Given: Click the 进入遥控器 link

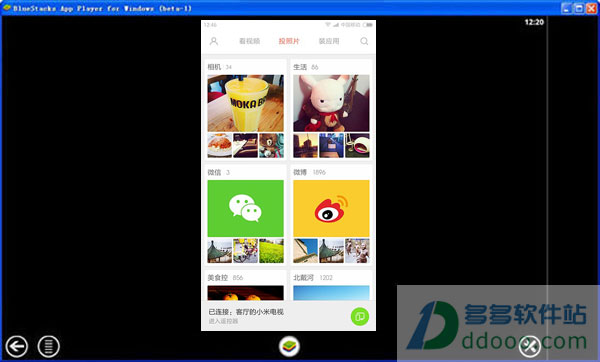Looking at the screenshot, I should 223,321.
